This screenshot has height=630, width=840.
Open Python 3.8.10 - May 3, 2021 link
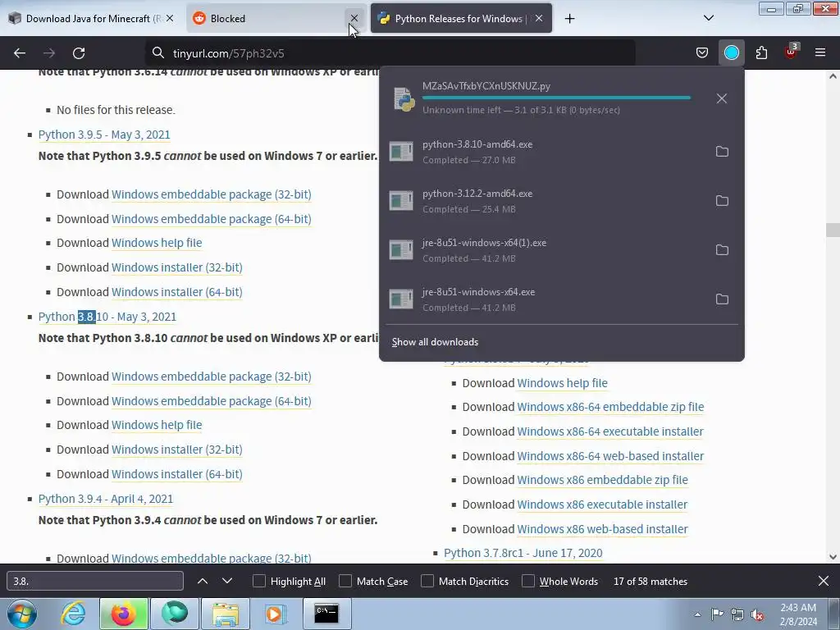click(107, 317)
